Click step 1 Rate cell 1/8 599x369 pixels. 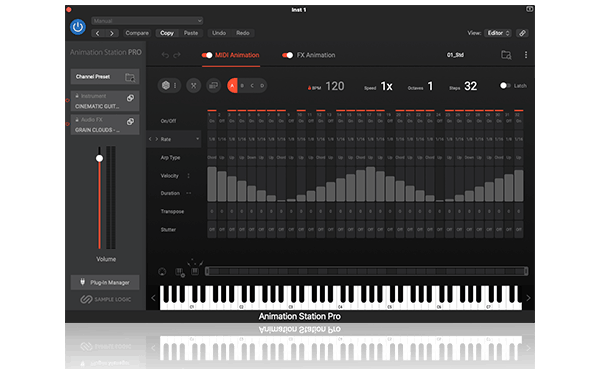(x=212, y=139)
